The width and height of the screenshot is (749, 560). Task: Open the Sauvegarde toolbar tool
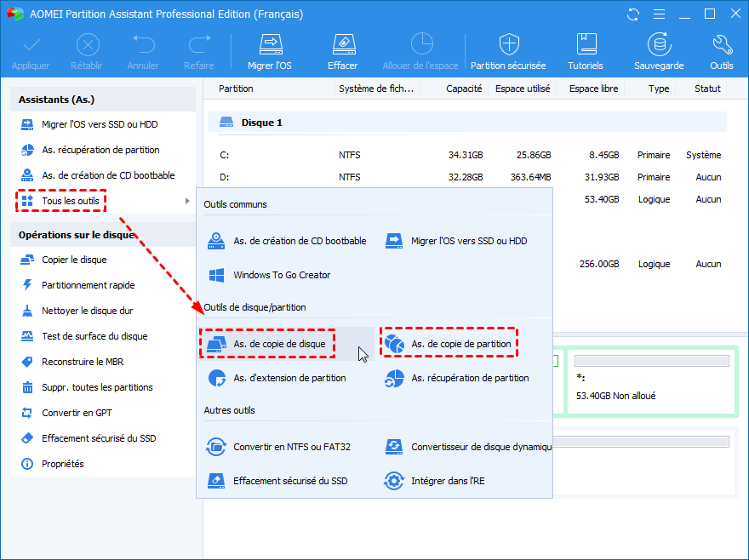(659, 53)
